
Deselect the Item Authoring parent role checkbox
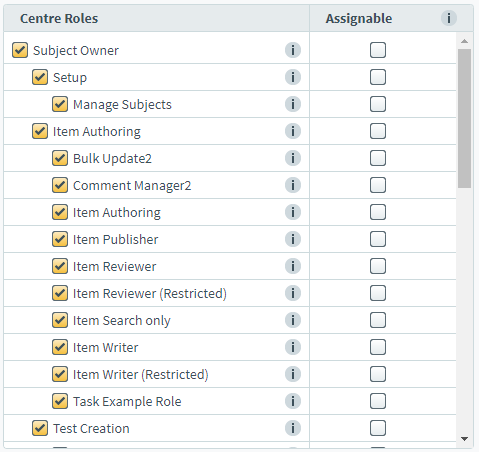tap(40, 131)
